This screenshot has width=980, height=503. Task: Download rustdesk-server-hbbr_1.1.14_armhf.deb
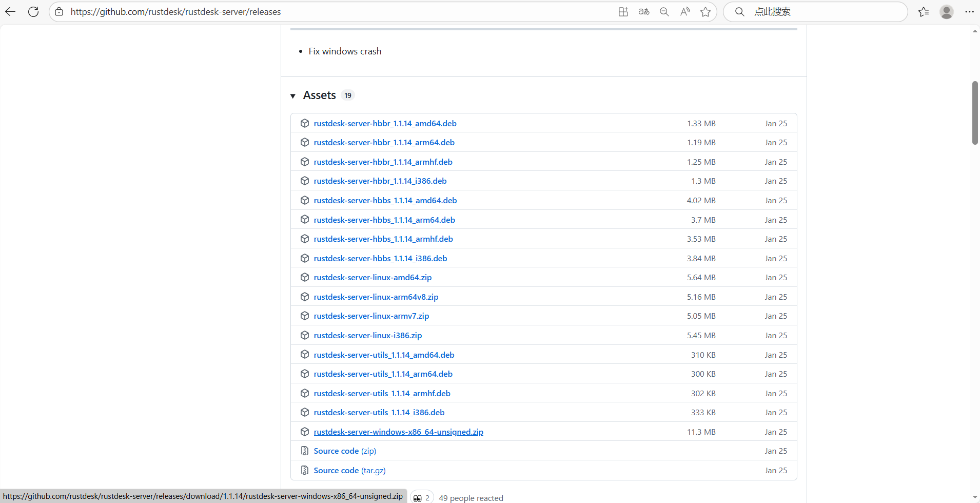[383, 162]
